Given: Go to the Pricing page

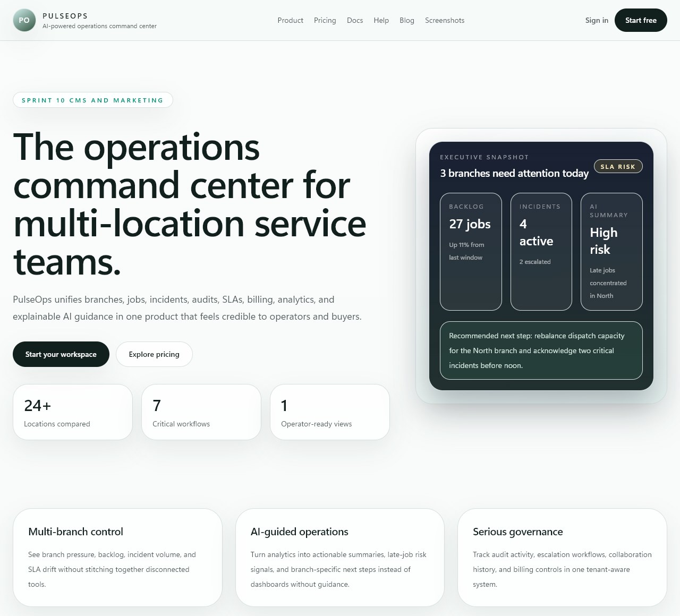Looking at the screenshot, I should [325, 20].
